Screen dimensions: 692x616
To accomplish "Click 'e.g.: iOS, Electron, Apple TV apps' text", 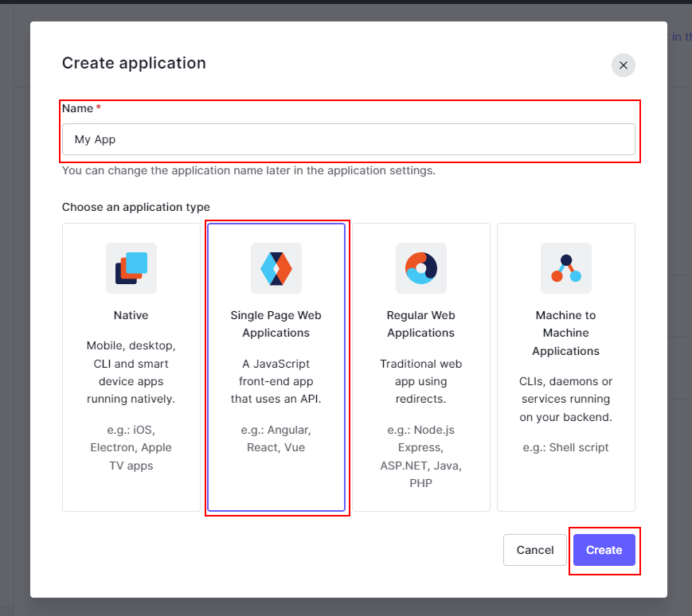I will [131, 447].
